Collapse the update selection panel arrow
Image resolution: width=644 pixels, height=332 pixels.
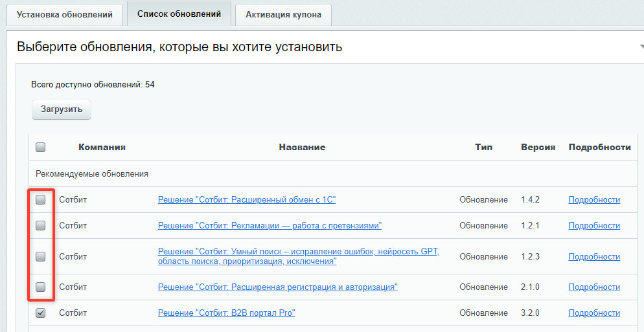(x=641, y=47)
